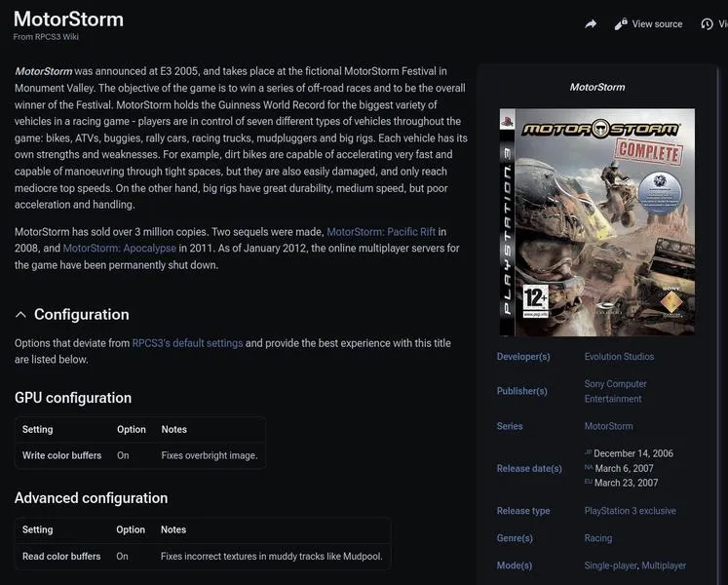The image size is (728, 585).
Task: Click the 'From RPCS3 Wiki' subtitle
Action: click(x=46, y=37)
